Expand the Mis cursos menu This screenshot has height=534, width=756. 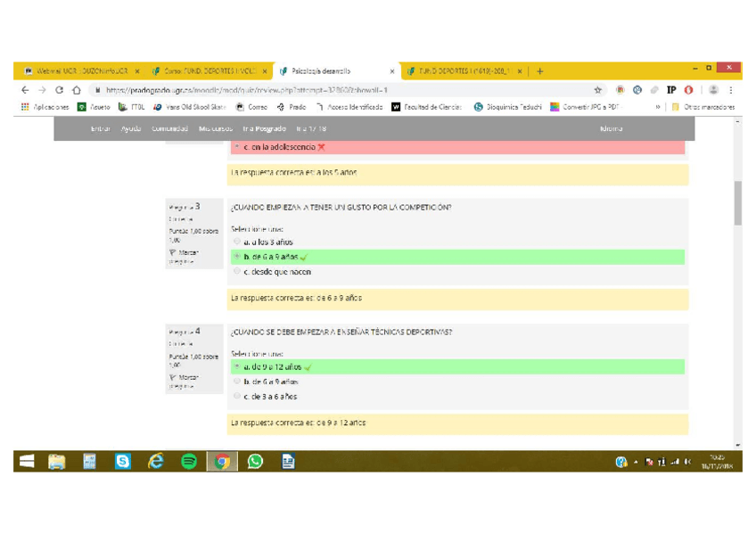(215, 128)
